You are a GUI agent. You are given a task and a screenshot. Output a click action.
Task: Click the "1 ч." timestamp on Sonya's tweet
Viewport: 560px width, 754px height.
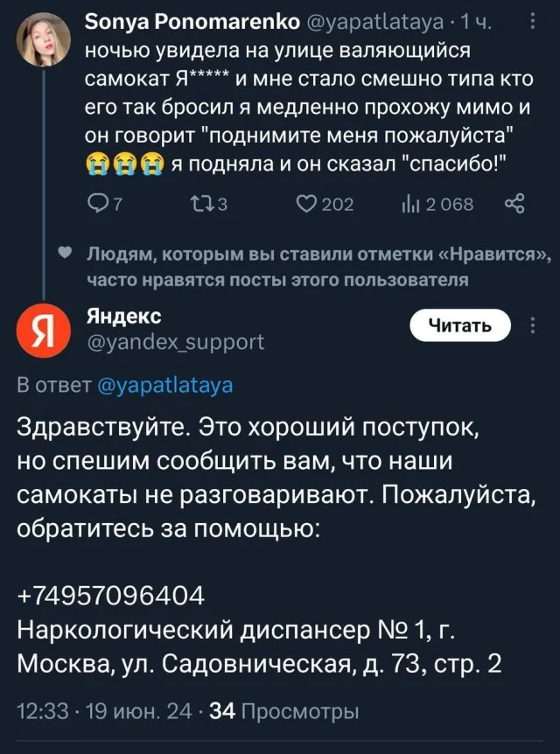[479, 20]
